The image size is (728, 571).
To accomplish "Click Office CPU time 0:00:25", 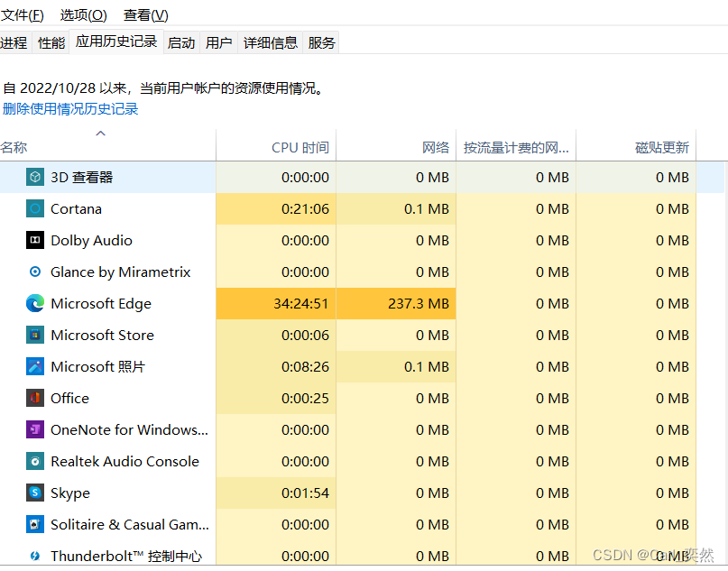I will coord(305,399).
